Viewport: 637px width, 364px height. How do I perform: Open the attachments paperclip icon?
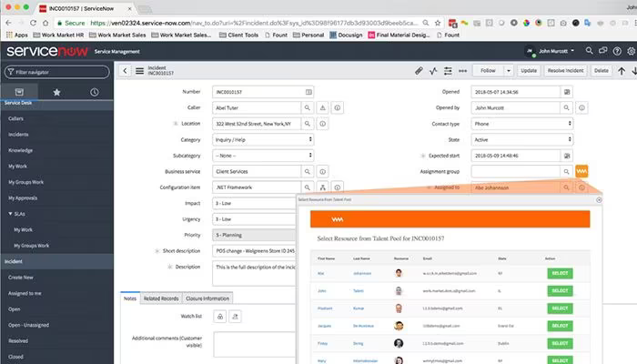coord(419,71)
